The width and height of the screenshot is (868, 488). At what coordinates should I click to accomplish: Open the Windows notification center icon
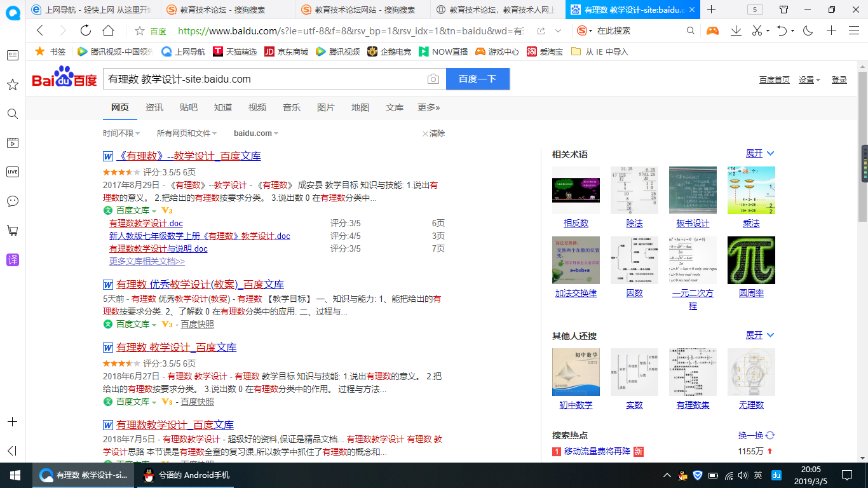[846, 475]
